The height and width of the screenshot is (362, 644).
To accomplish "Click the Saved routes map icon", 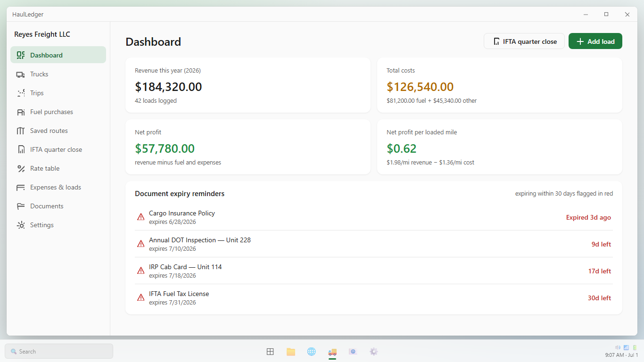I will click(21, 131).
